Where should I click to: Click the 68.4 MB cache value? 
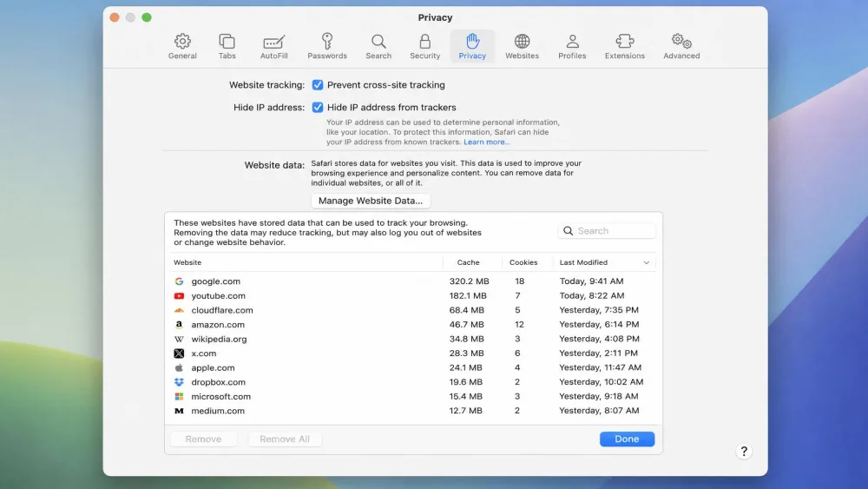point(467,310)
